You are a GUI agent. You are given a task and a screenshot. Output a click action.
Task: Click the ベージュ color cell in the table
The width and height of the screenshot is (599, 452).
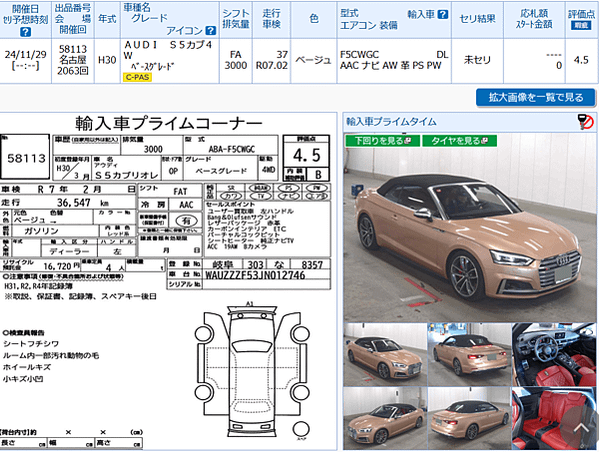coord(313,60)
